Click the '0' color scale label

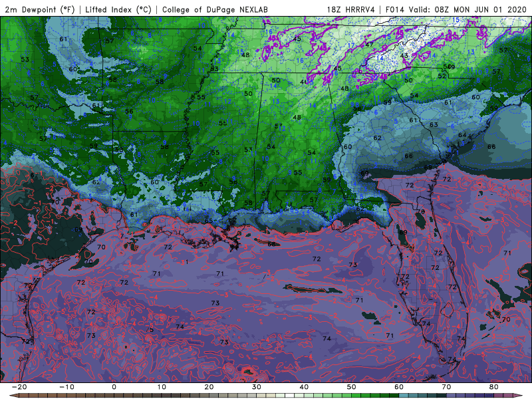[114, 387]
